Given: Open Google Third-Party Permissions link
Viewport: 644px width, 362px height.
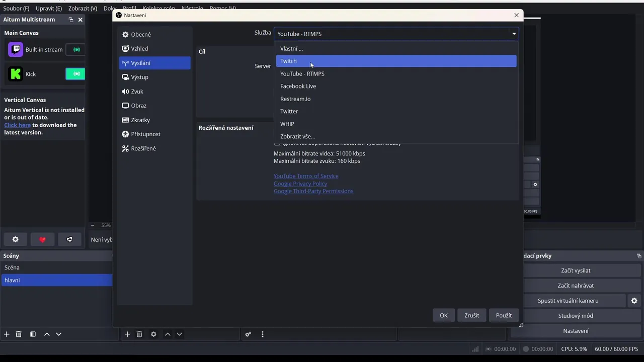Looking at the screenshot, I should (x=313, y=191).
